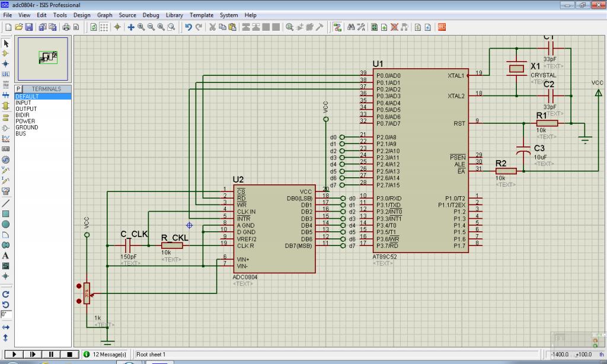607x364 pixels.
Task: Start the simulation with Play
Action: coord(14,355)
